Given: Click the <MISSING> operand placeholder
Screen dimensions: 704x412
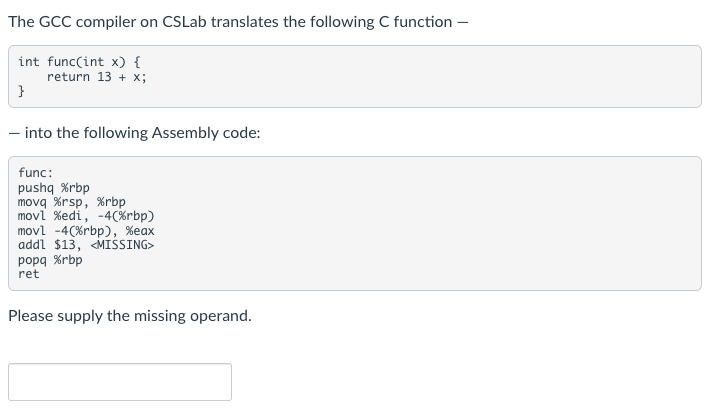Looking at the screenshot, I should click(x=122, y=245).
